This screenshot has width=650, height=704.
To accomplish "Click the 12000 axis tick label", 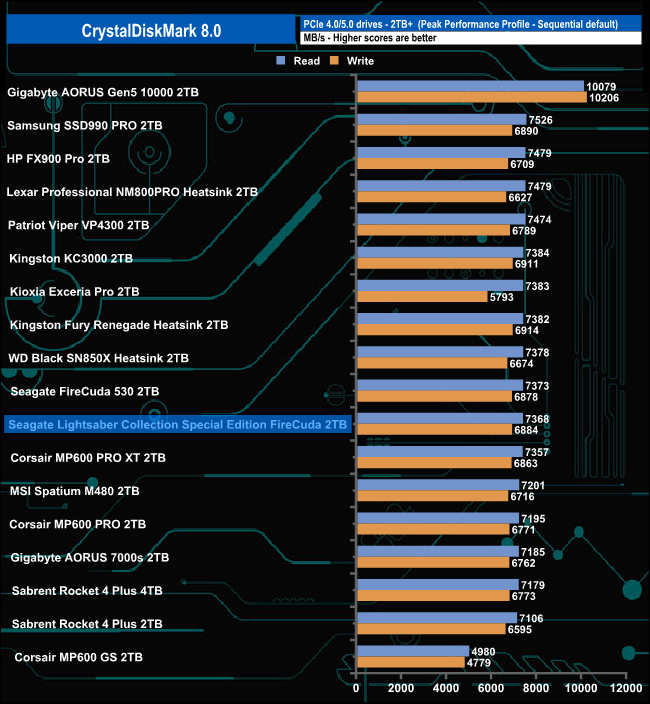I will click(626, 688).
